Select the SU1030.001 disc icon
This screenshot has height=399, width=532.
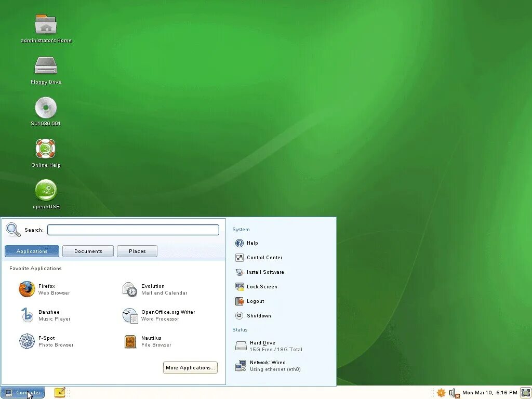tap(46, 108)
